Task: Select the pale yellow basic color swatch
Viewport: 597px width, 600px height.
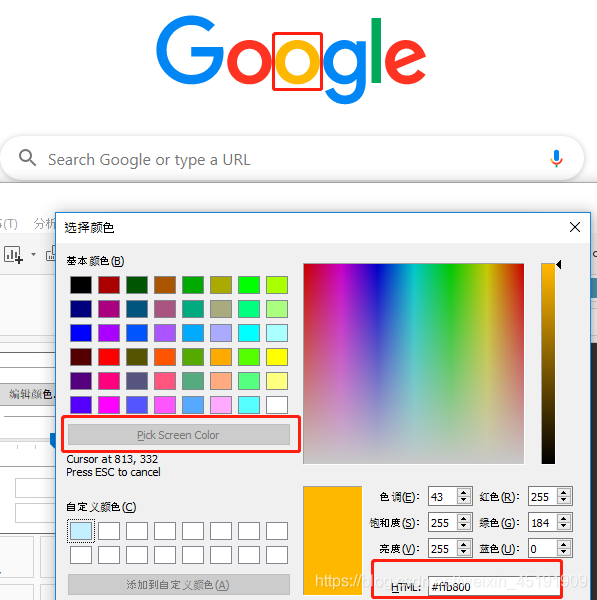Action: (x=277, y=381)
